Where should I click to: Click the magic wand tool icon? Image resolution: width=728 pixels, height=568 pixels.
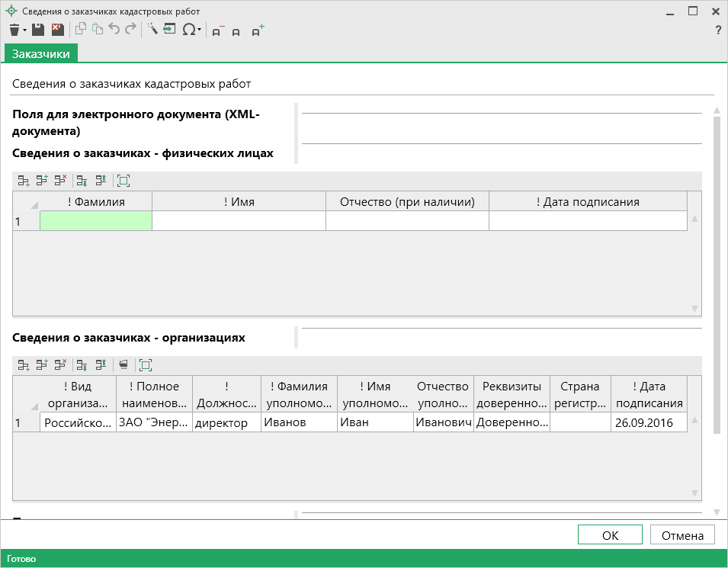click(x=152, y=30)
